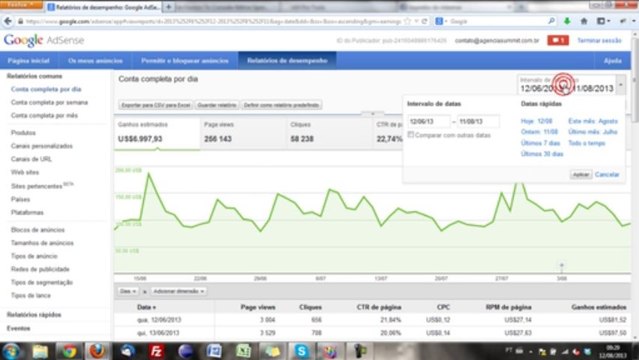Open 'Conta completa por mês' report

click(x=44, y=115)
